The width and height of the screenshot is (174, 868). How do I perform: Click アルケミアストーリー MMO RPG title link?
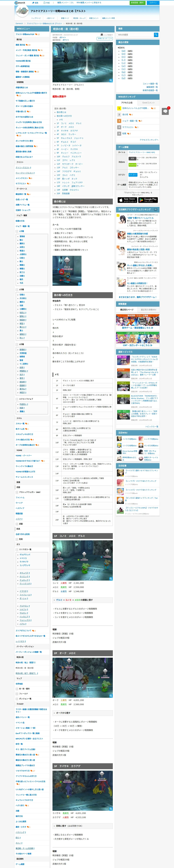142,152
